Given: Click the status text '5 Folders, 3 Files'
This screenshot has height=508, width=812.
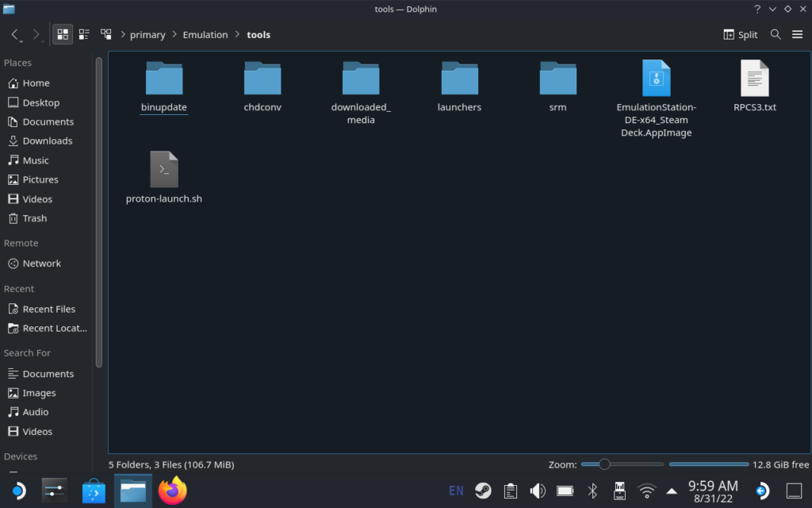Looking at the screenshot, I should (x=171, y=465).
